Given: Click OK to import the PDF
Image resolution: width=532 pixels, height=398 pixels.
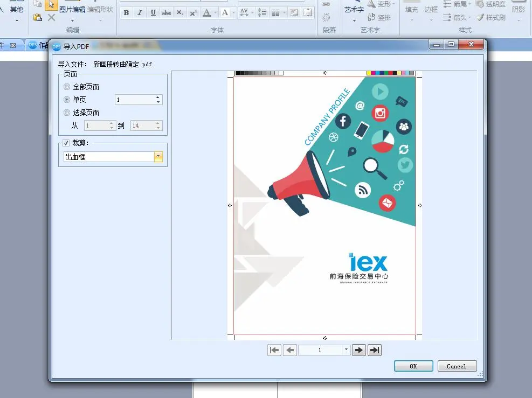Looking at the screenshot, I should click(413, 366).
